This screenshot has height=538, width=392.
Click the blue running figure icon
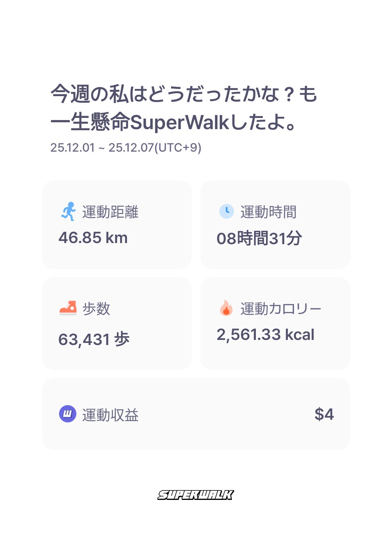coord(68,211)
